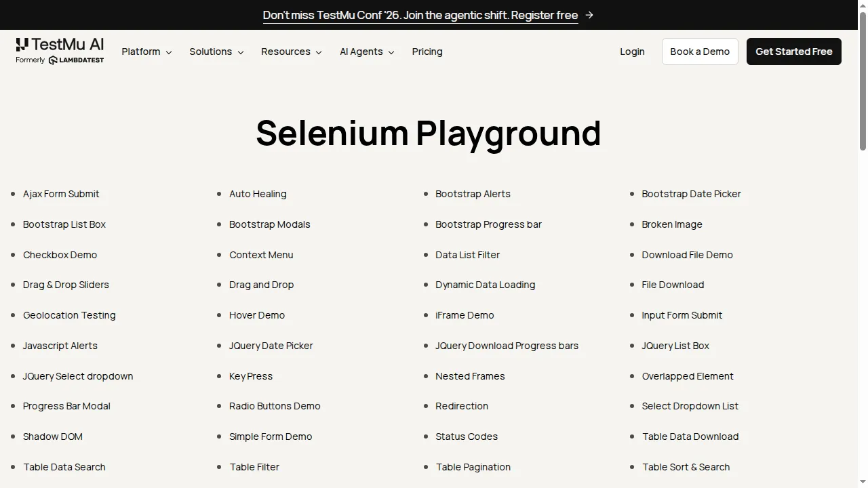Viewport: 868px width, 488px height.
Task: Open the JQuery Date Picker demo
Action: pyautogui.click(x=271, y=346)
